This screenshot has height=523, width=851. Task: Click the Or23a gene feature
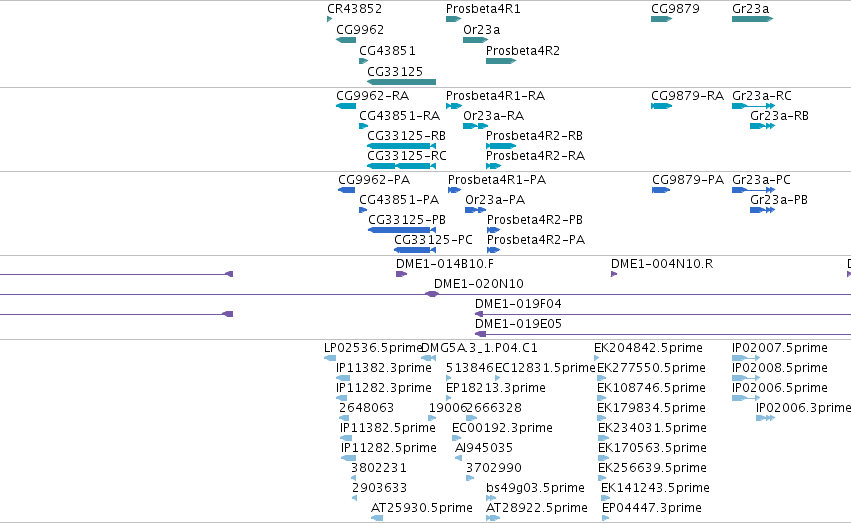475,40
